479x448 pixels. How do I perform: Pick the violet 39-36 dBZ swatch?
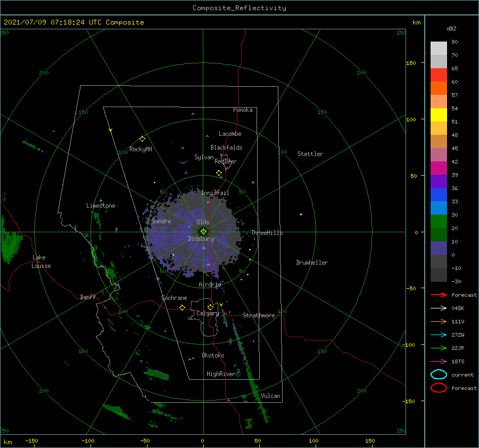439,181
